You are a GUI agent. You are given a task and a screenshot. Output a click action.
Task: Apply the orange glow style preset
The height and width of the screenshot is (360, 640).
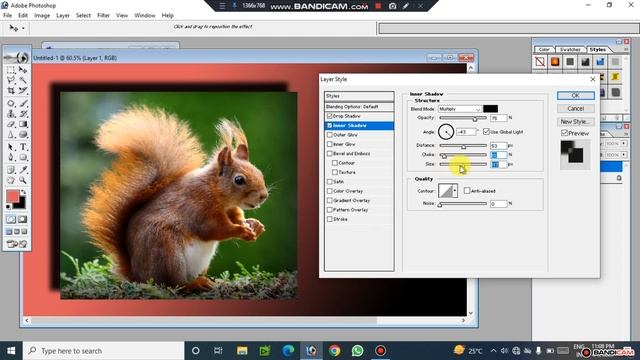click(x=555, y=62)
